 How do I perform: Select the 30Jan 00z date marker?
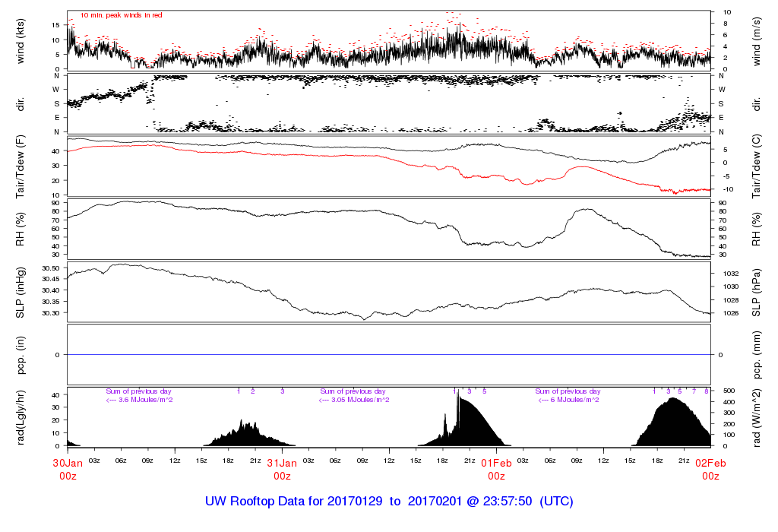(68, 468)
